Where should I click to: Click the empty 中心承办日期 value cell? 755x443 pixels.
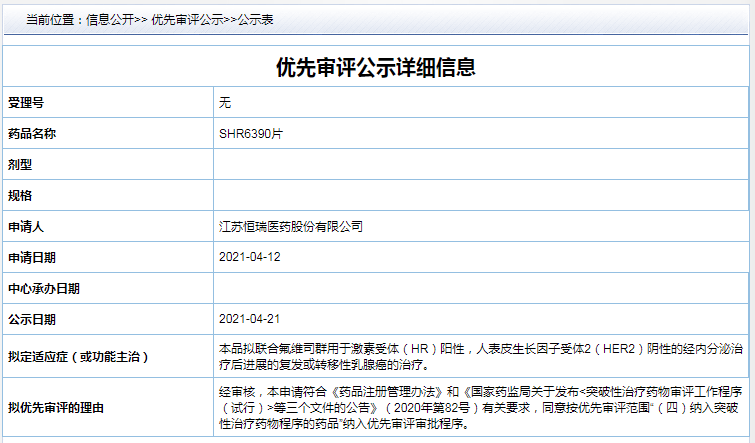coord(481,288)
